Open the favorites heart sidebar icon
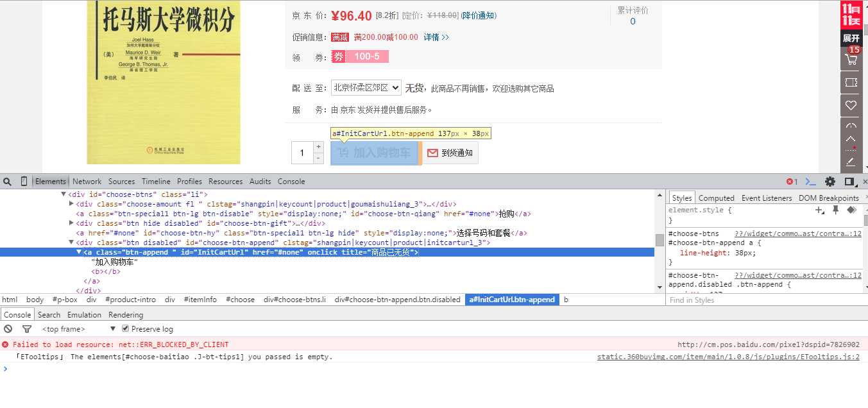868x408 pixels. click(x=851, y=105)
